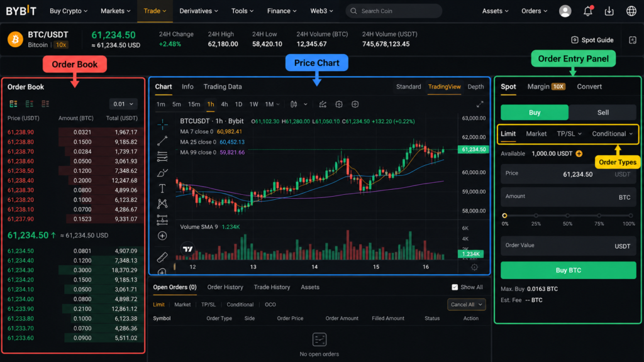
Task: Open the notifications bell
Action: (x=588, y=11)
